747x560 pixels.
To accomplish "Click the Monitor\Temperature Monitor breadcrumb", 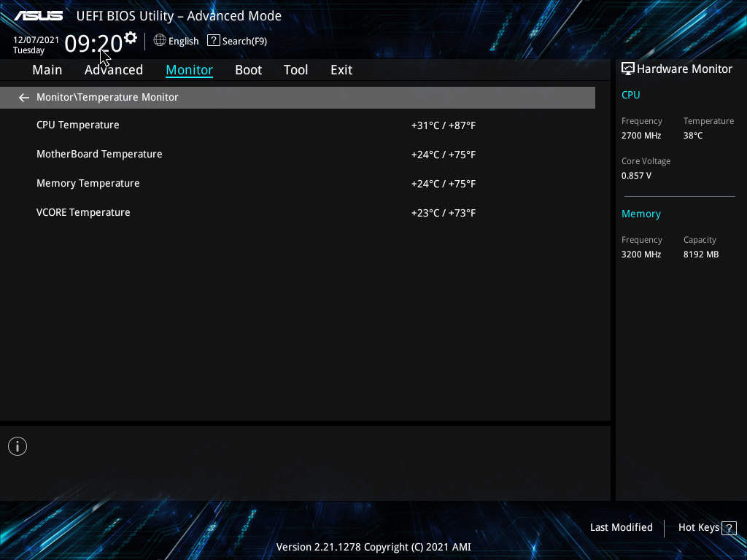I will click(x=107, y=97).
